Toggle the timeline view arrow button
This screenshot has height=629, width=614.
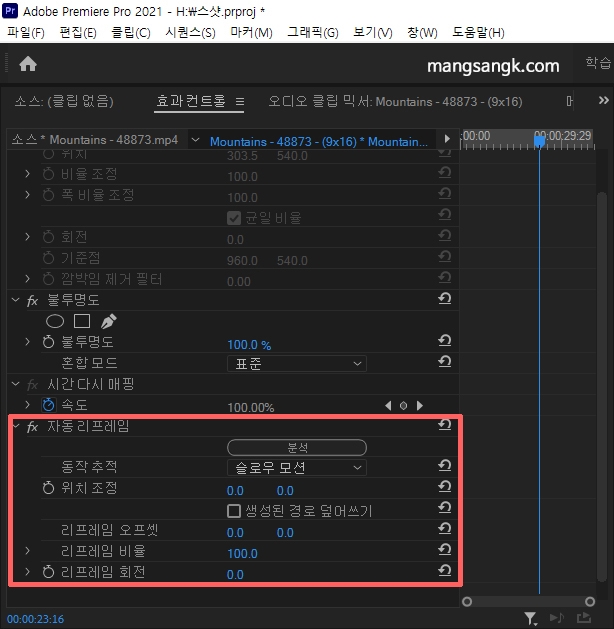(447, 139)
